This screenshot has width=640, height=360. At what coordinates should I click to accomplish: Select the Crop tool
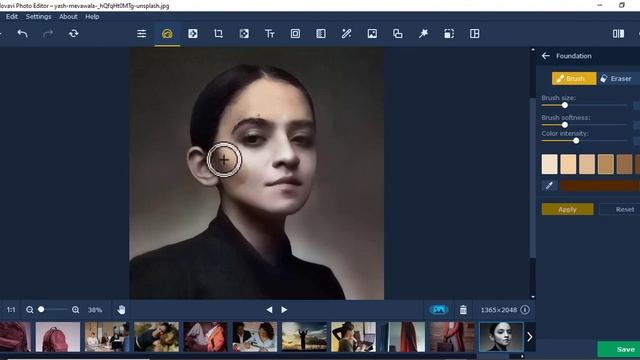[218, 33]
